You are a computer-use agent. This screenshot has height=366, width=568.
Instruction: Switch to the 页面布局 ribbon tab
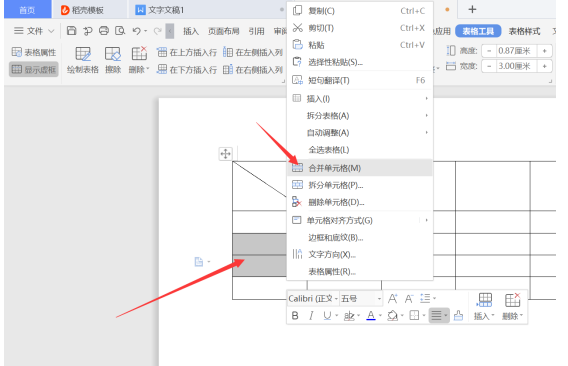[x=224, y=31]
